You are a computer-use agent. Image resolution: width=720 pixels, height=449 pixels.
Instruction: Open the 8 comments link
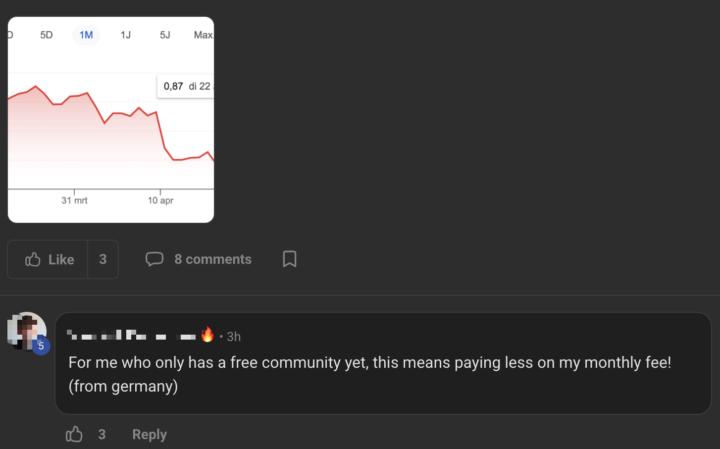212,259
